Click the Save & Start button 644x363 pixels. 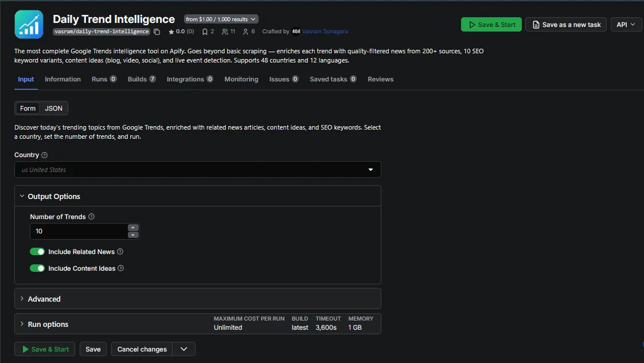(x=491, y=24)
